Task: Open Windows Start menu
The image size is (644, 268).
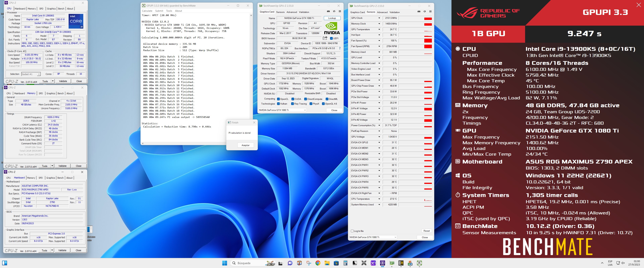Action: [225, 263]
